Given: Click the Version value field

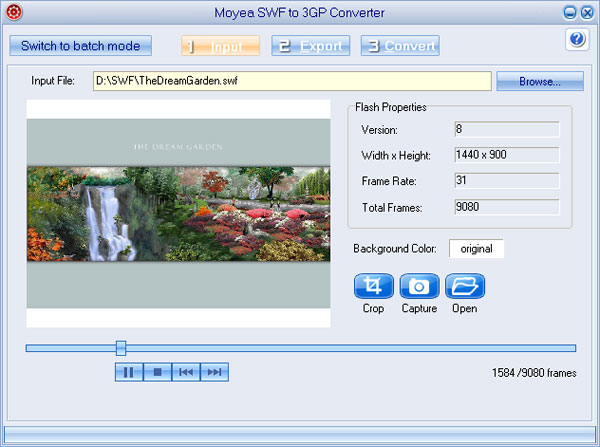Looking at the screenshot, I should tap(507, 129).
